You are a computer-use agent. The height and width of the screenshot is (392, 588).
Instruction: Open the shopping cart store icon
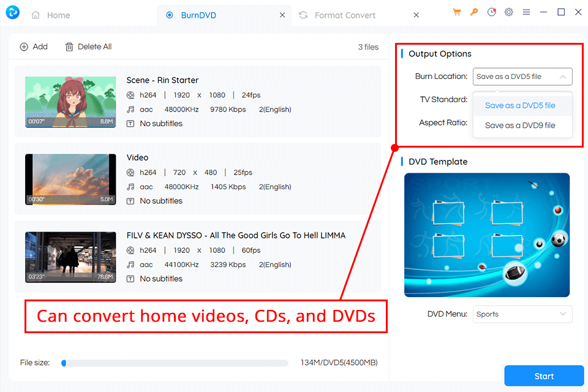[x=456, y=12]
